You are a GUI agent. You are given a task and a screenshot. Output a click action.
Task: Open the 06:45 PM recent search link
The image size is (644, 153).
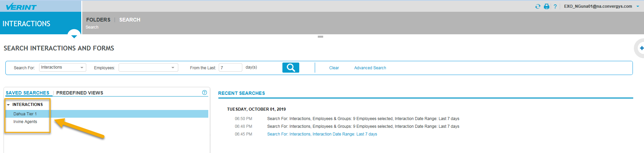point(322,134)
